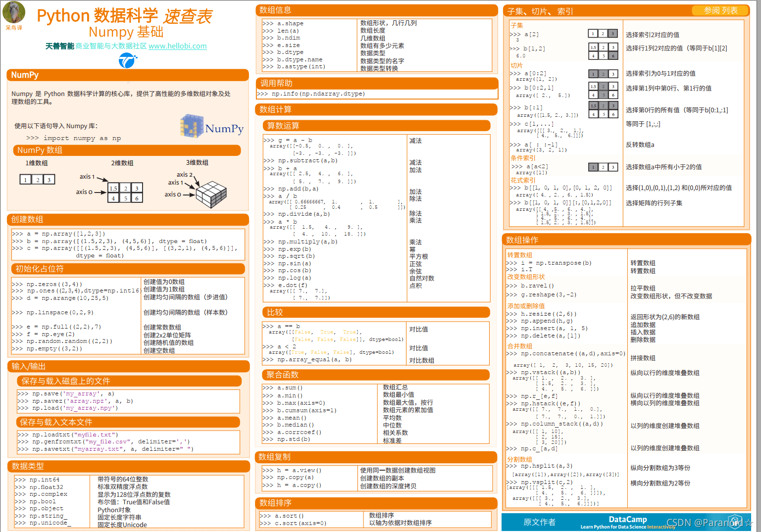
Task: Click the np.int64 data type entry
Action: pos(37,480)
